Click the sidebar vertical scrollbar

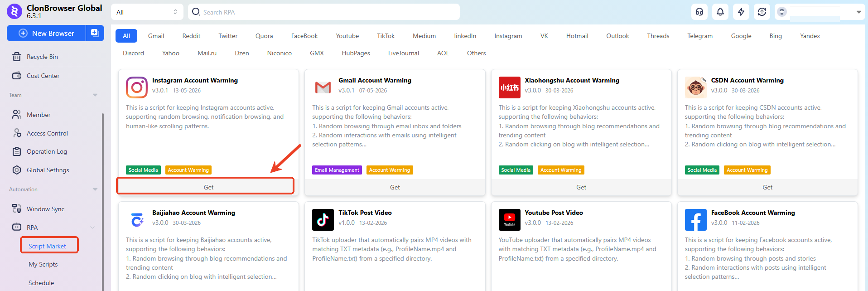102,202
